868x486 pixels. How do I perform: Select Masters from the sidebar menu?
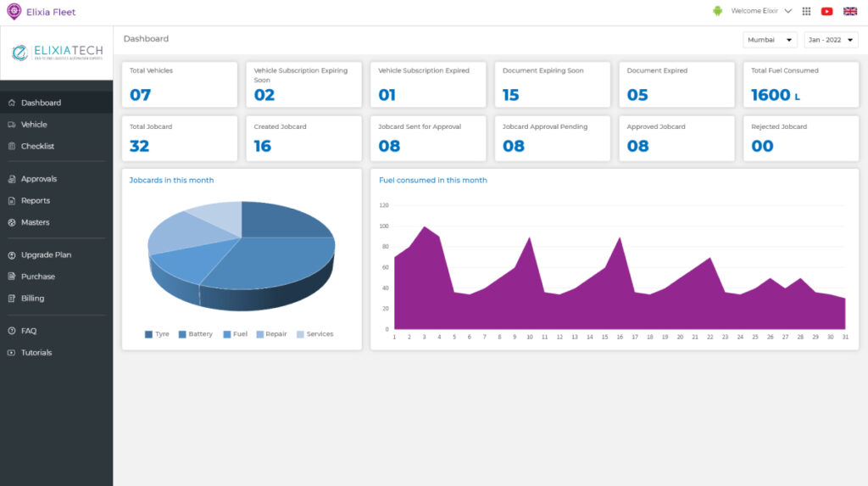(36, 222)
